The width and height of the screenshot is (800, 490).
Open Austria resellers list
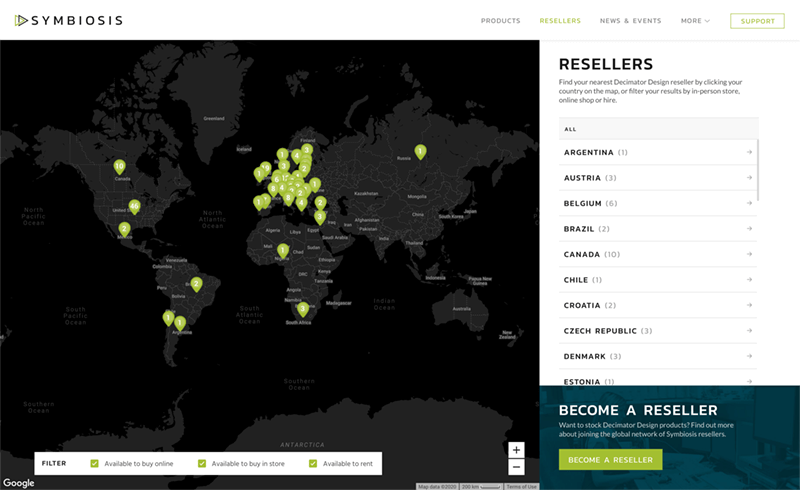[x=658, y=178]
